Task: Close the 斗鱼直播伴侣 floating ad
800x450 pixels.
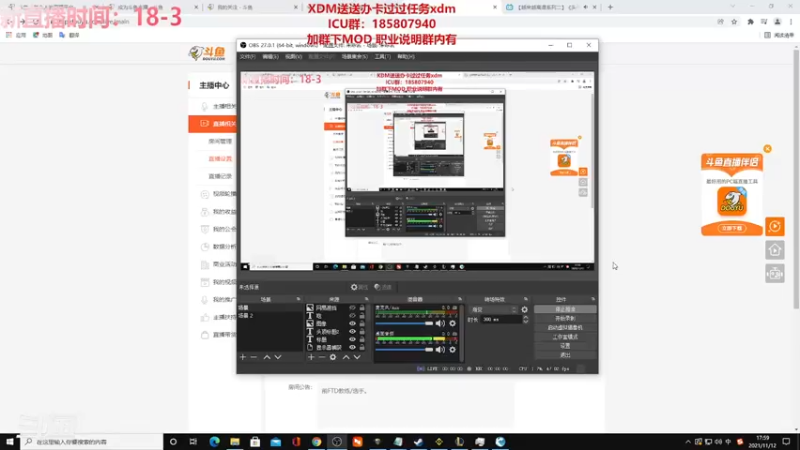Action: (767, 149)
